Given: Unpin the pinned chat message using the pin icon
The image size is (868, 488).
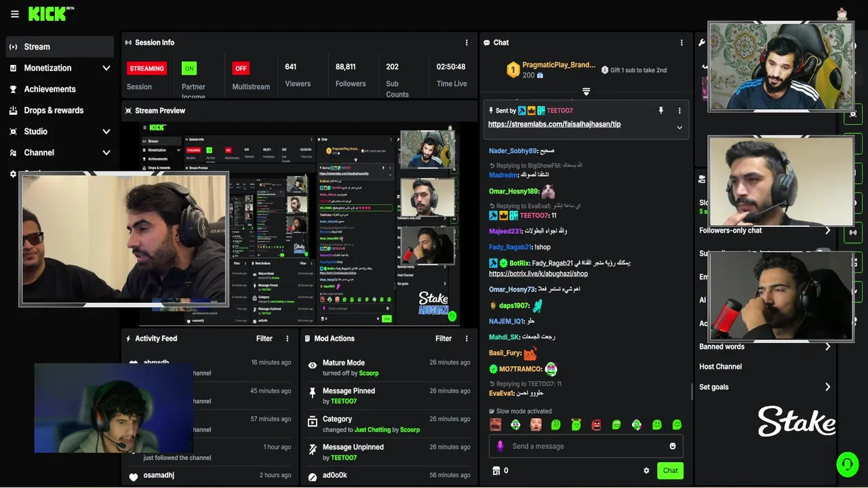Looking at the screenshot, I should click(x=661, y=110).
